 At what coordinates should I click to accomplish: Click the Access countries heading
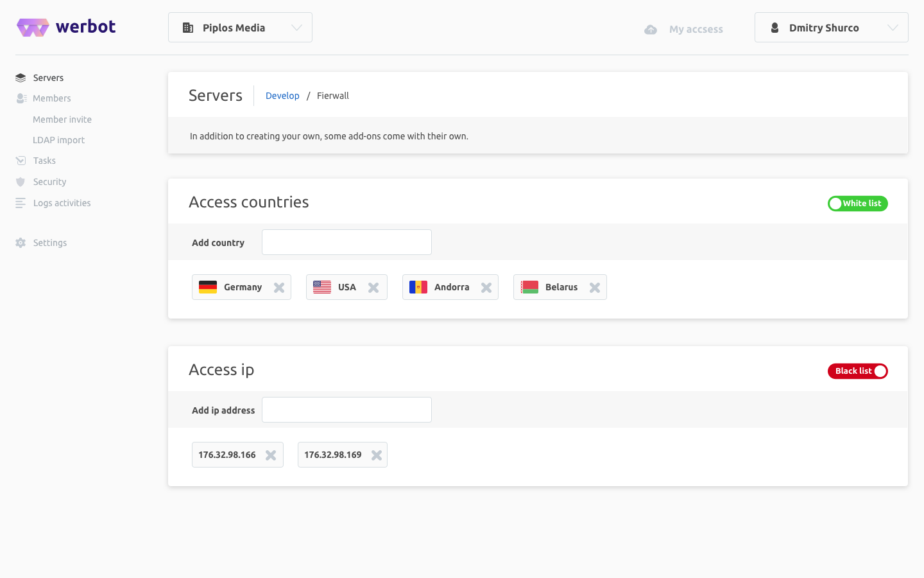coord(249,202)
